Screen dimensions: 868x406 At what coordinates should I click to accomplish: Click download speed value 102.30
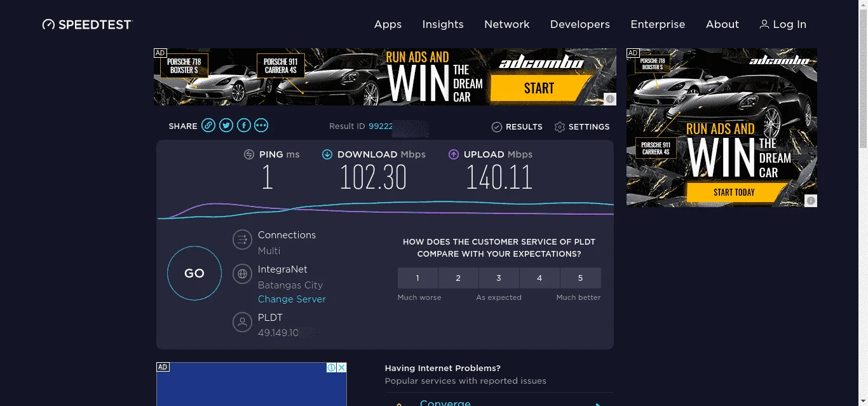pos(373,177)
